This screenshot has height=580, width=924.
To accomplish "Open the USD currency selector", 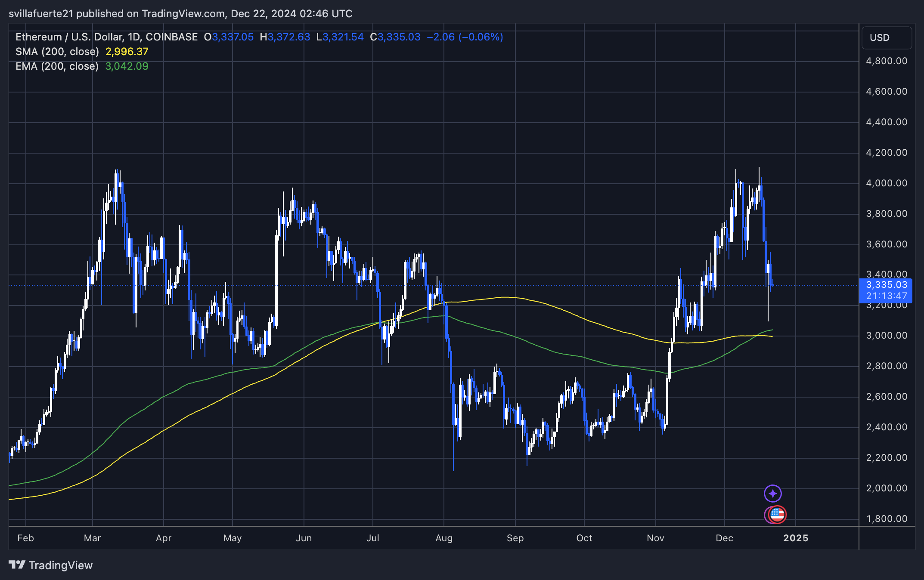I will click(x=886, y=37).
